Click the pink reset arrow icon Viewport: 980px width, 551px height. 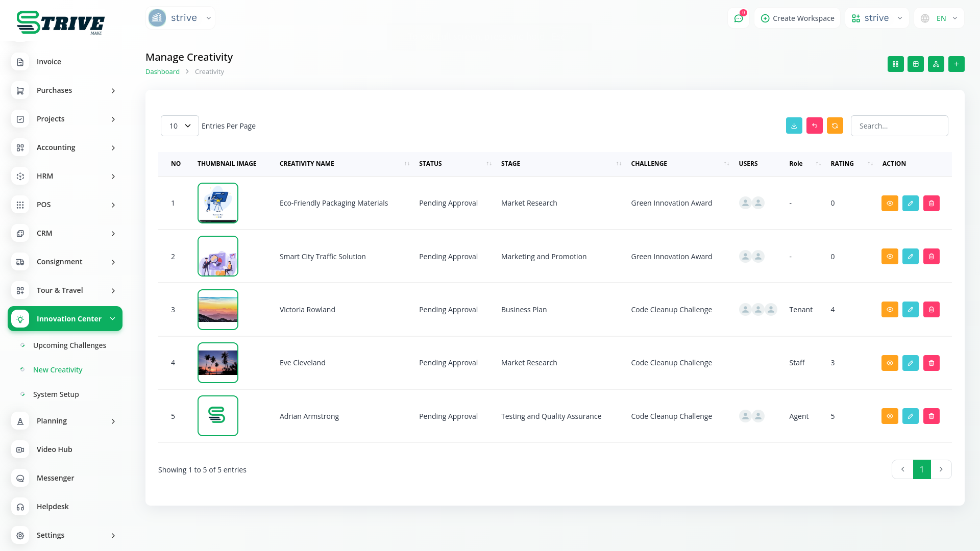[x=814, y=126]
